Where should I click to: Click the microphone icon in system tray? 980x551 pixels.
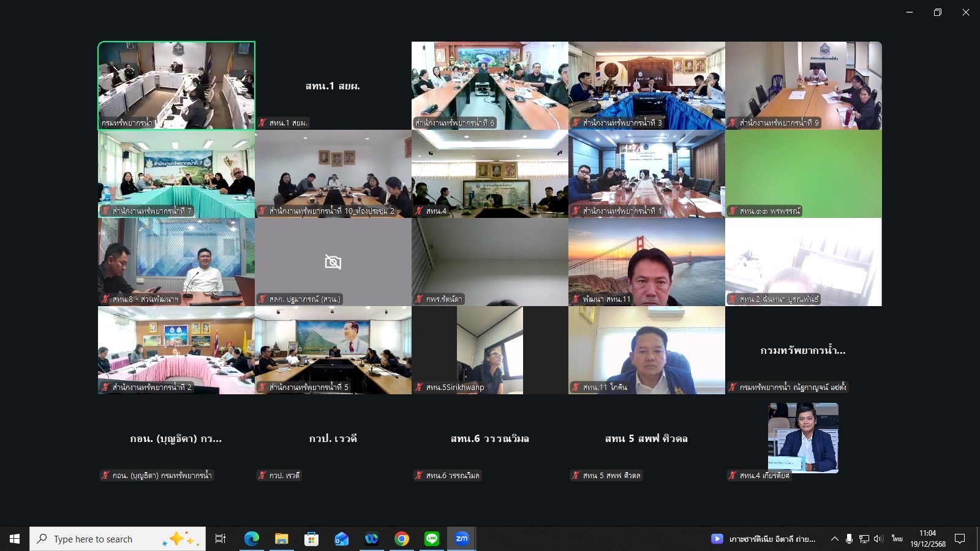[x=849, y=539]
